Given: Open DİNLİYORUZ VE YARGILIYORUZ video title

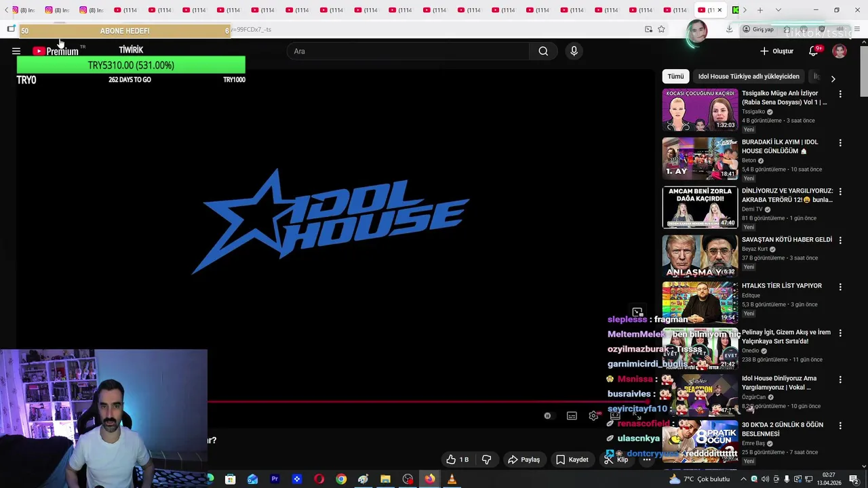Looking at the screenshot, I should pyautogui.click(x=787, y=195).
